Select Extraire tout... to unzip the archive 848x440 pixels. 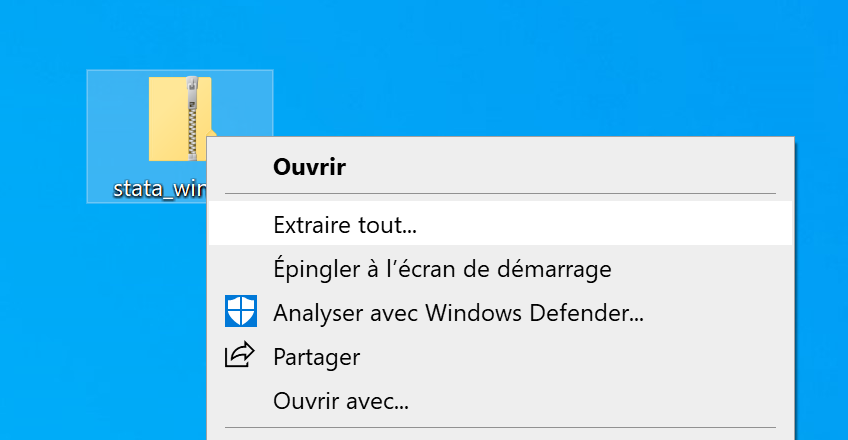click(x=345, y=225)
